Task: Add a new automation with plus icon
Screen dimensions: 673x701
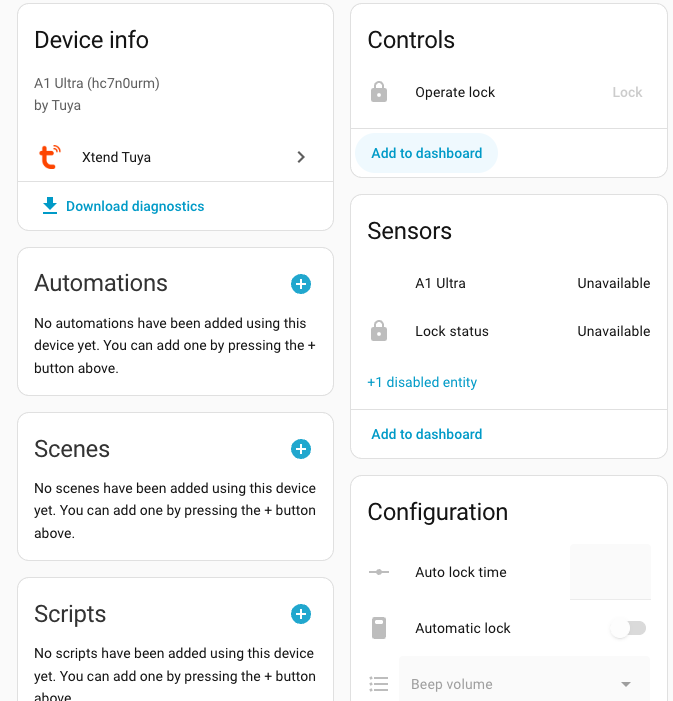Action: point(301,284)
